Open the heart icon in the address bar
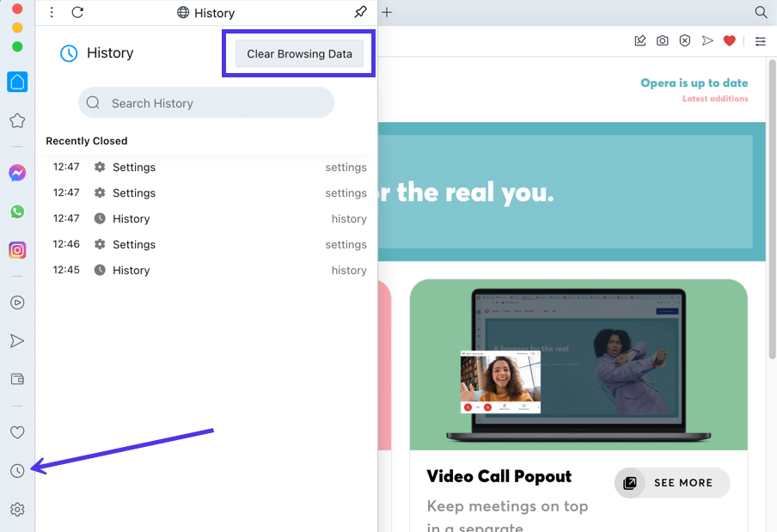777x532 pixels. (729, 40)
